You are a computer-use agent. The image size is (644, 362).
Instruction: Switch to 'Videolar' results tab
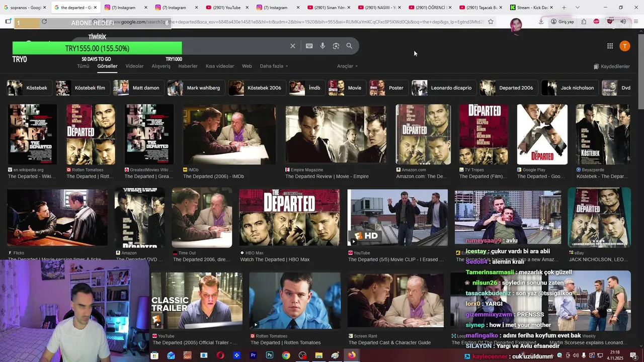(134, 66)
